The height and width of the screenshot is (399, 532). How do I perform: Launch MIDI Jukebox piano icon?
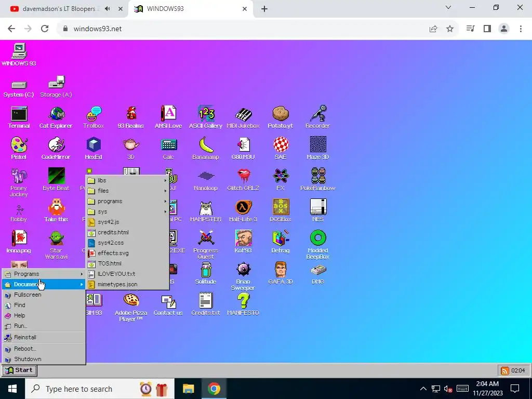tap(243, 117)
